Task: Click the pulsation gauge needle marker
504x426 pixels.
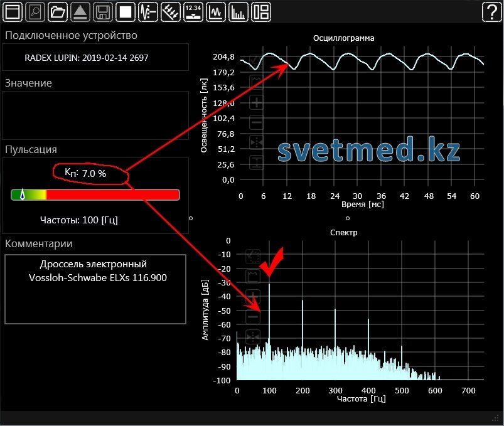Action: pyautogui.click(x=22, y=194)
